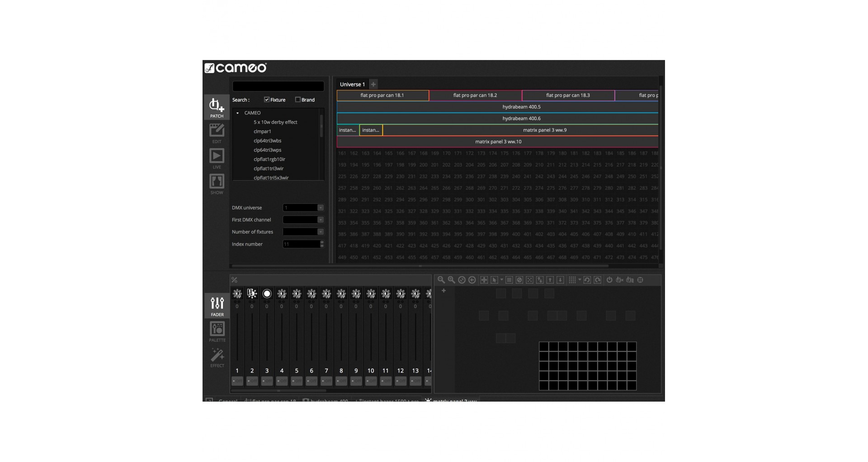Click the zoom out magnifier icon
This screenshot has height=462, width=868.
[x=441, y=280]
